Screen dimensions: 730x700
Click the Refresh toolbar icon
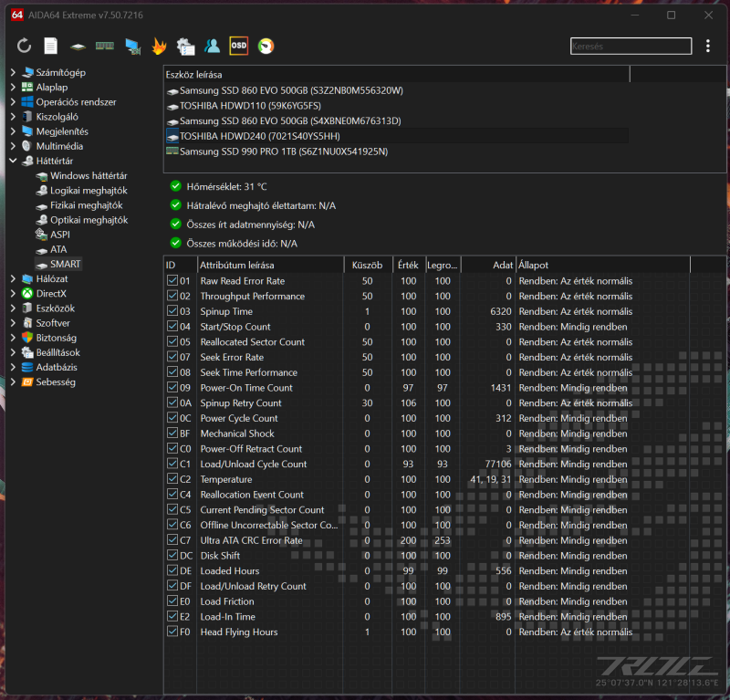point(24,46)
